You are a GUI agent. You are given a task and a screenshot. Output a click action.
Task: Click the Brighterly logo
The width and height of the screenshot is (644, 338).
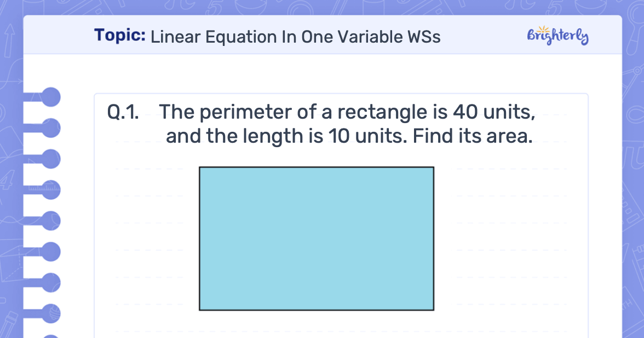pos(557,36)
